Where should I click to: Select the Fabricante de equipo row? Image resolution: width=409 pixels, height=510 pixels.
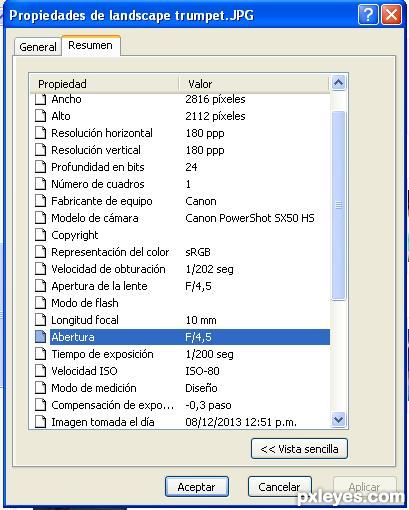pos(182,201)
